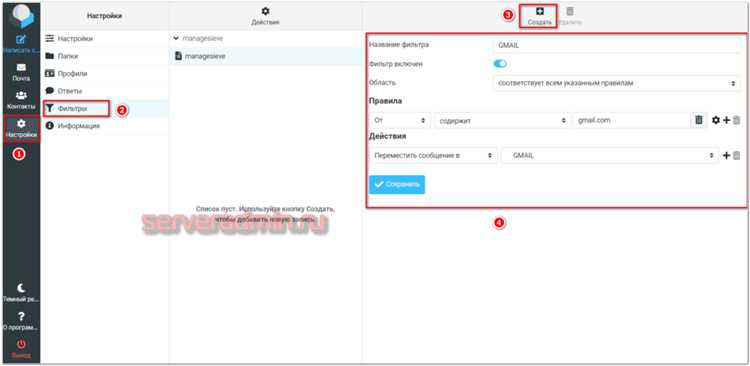Image resolution: width=750 pixels, height=366 pixels.
Task: Log out with the Выход icon
Action: click(21, 349)
